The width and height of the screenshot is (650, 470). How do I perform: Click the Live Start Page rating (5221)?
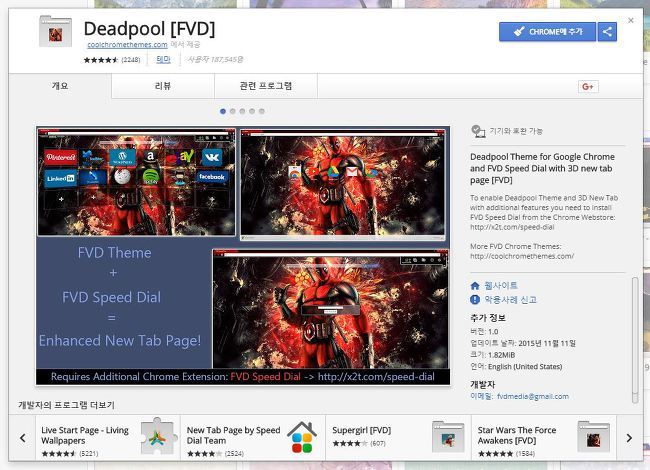tap(70, 453)
